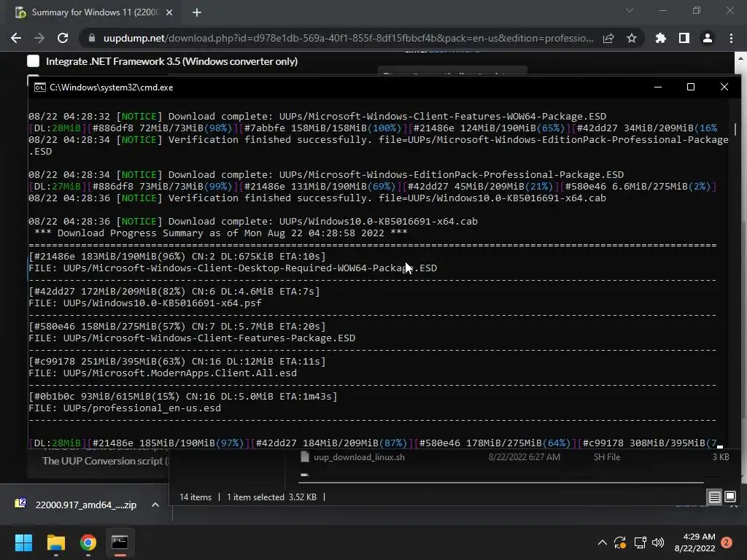Image resolution: width=747 pixels, height=560 pixels.
Task: Click Explorer horizontal scrollbar
Action: pos(500,483)
